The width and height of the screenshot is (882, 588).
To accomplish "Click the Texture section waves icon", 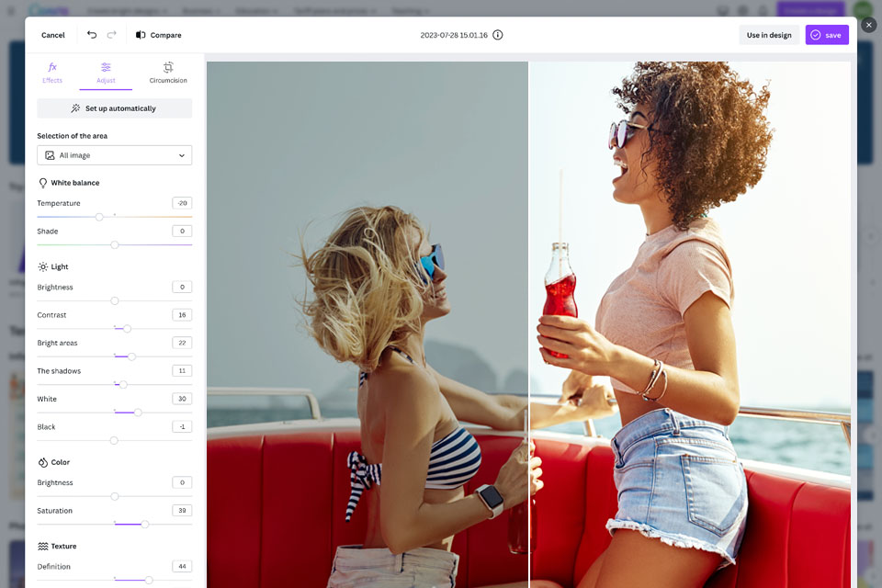I will (43, 547).
